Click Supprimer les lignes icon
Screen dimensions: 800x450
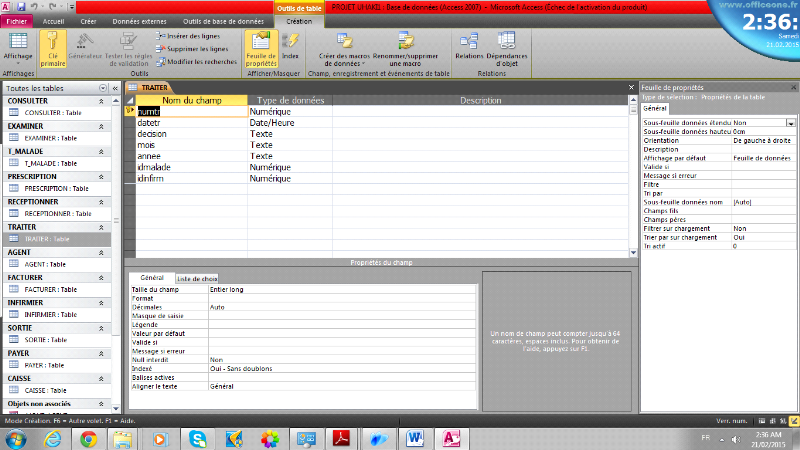coord(159,48)
